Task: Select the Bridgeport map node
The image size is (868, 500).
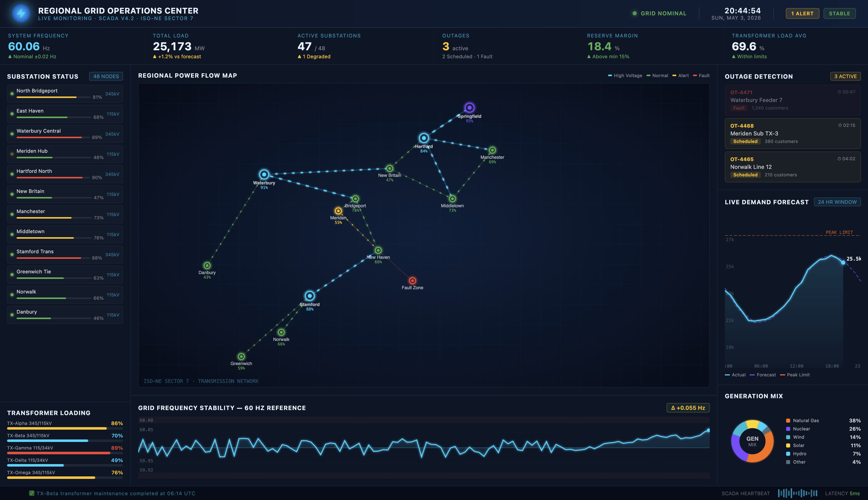Action: 355,198
